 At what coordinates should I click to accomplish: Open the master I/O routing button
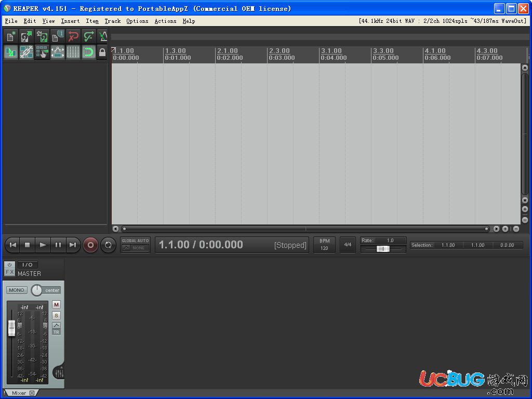point(28,264)
